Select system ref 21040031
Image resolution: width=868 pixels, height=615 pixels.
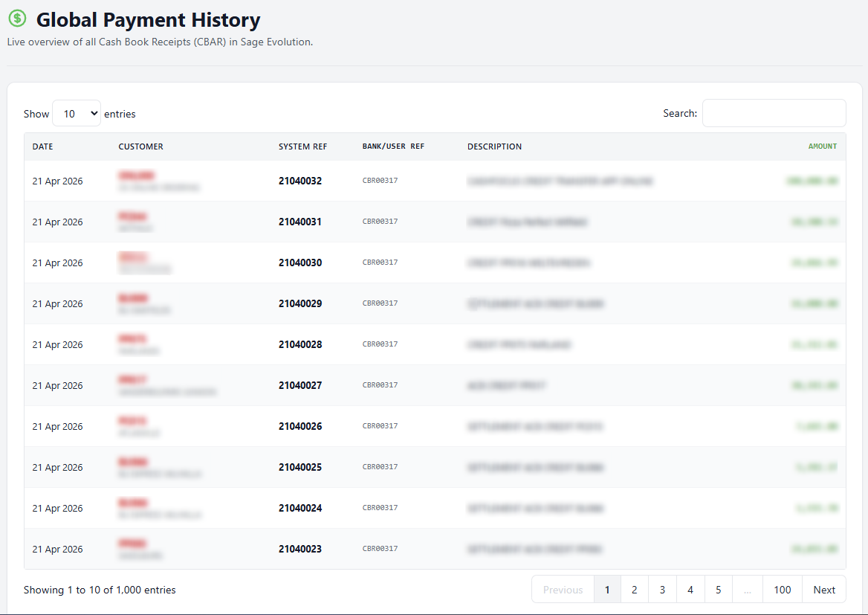(x=300, y=222)
